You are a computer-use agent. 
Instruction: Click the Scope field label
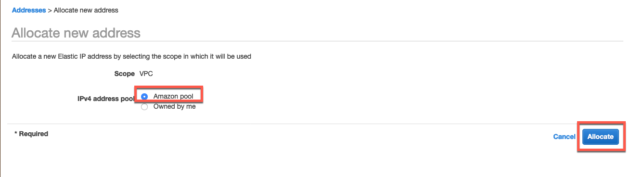[124, 74]
